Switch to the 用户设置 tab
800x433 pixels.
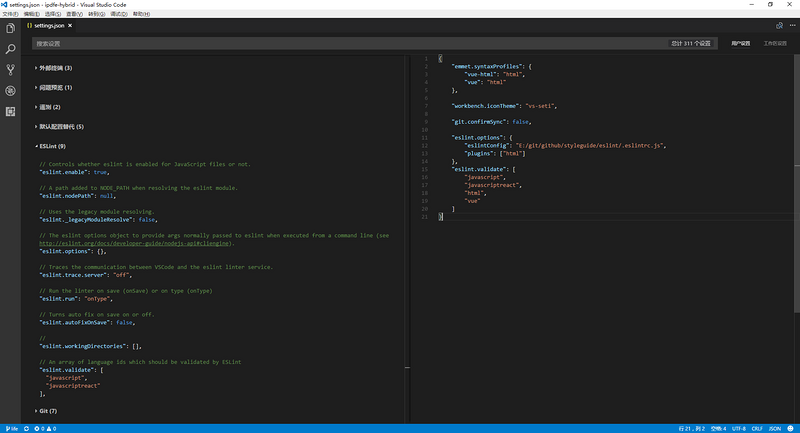(x=740, y=43)
